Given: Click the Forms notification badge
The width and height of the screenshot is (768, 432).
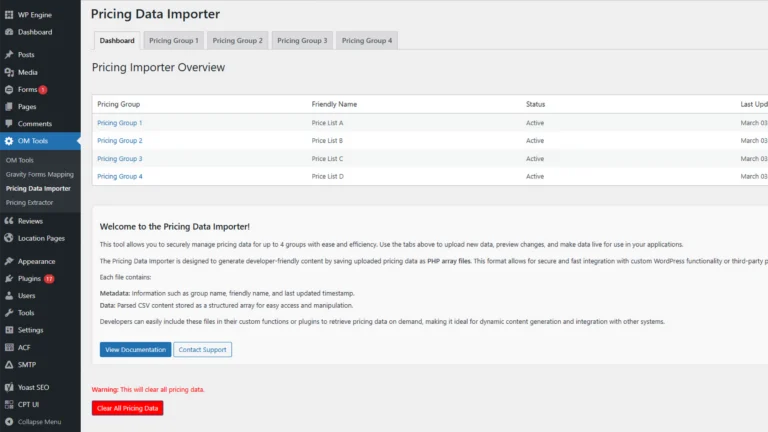Looking at the screenshot, I should [x=43, y=90].
